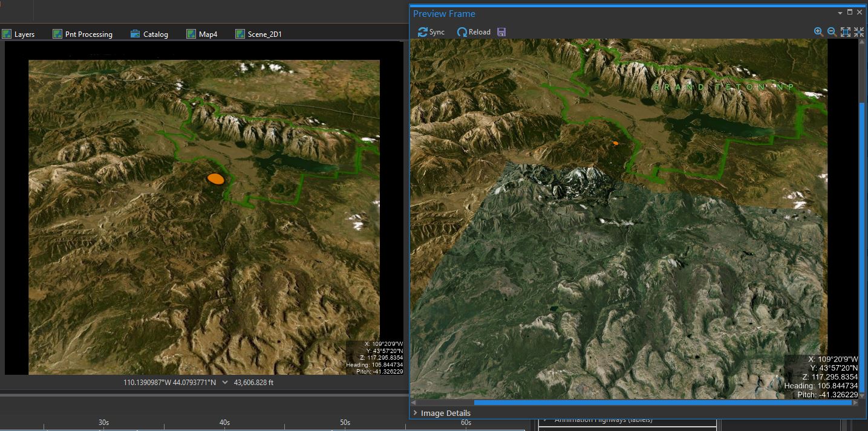The height and width of the screenshot is (431, 868).
Task: Reload the preview frame
Action: click(474, 32)
